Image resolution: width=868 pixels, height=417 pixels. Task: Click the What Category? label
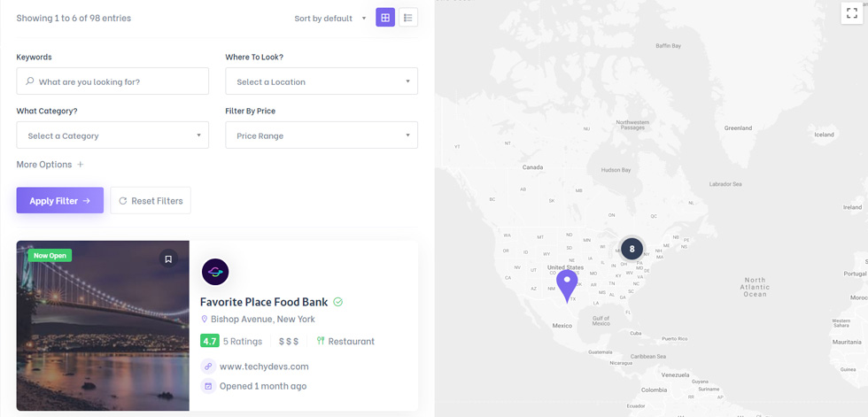pyautogui.click(x=47, y=111)
